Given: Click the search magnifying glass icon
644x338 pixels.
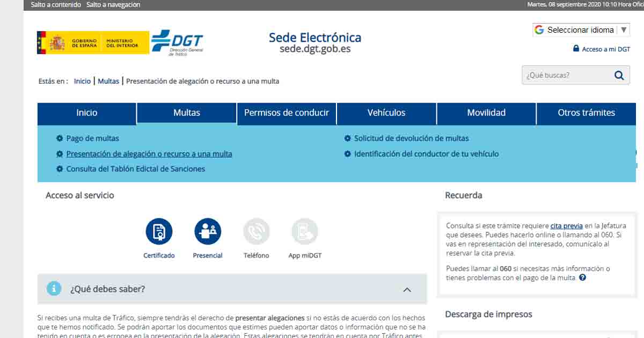Looking at the screenshot, I should 619,75.
